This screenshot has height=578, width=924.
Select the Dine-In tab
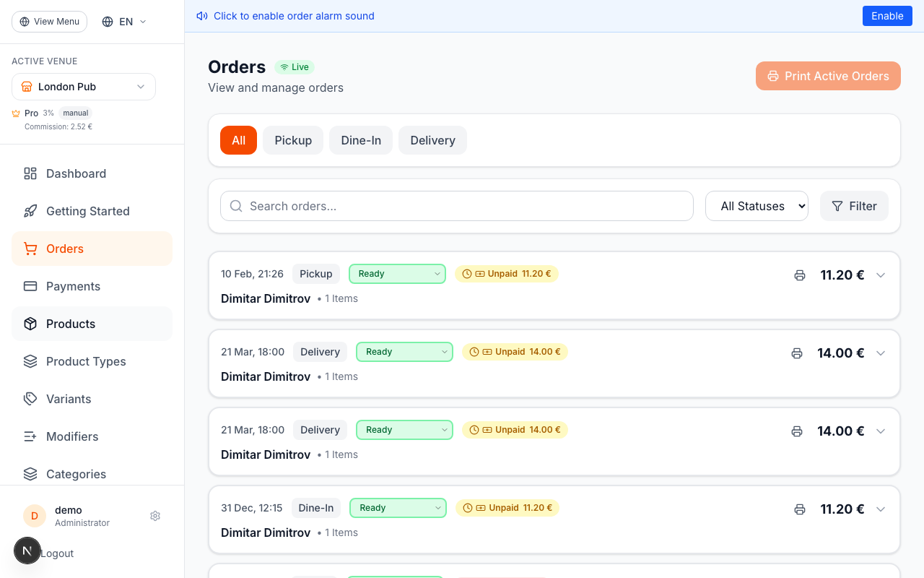pyautogui.click(x=361, y=140)
